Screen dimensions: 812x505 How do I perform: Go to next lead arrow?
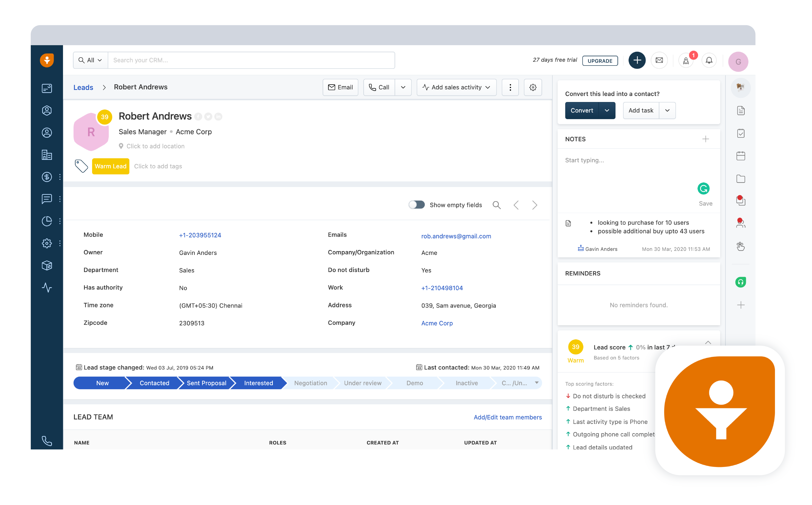[535, 205]
